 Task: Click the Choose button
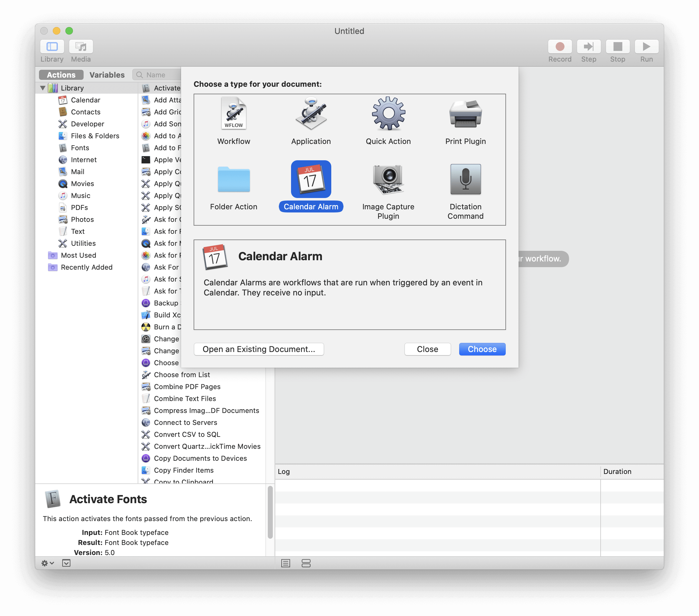(x=482, y=349)
